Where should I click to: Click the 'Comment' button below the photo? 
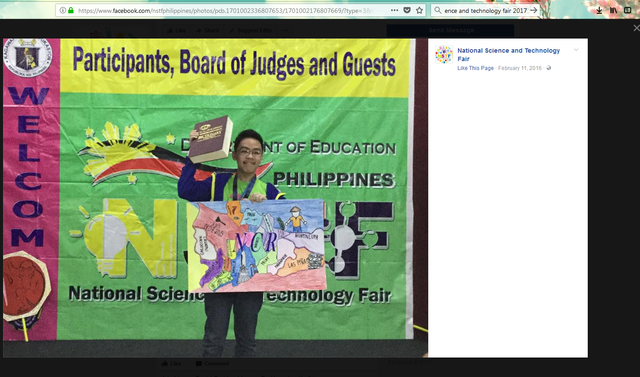click(212, 363)
